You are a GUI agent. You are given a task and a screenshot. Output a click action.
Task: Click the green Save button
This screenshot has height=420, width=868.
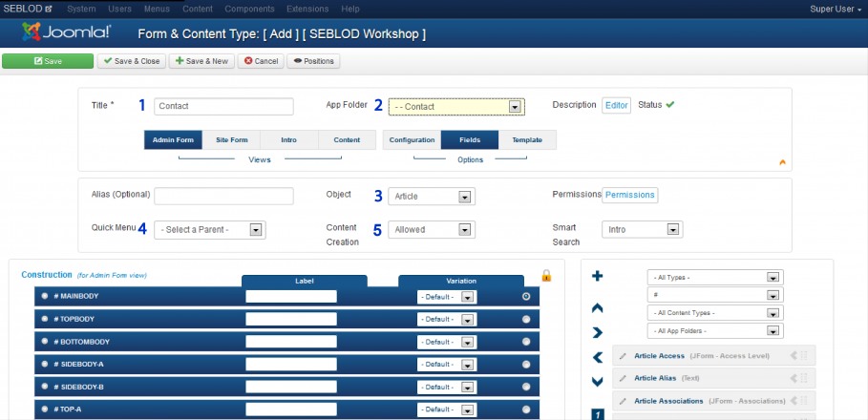pos(48,61)
